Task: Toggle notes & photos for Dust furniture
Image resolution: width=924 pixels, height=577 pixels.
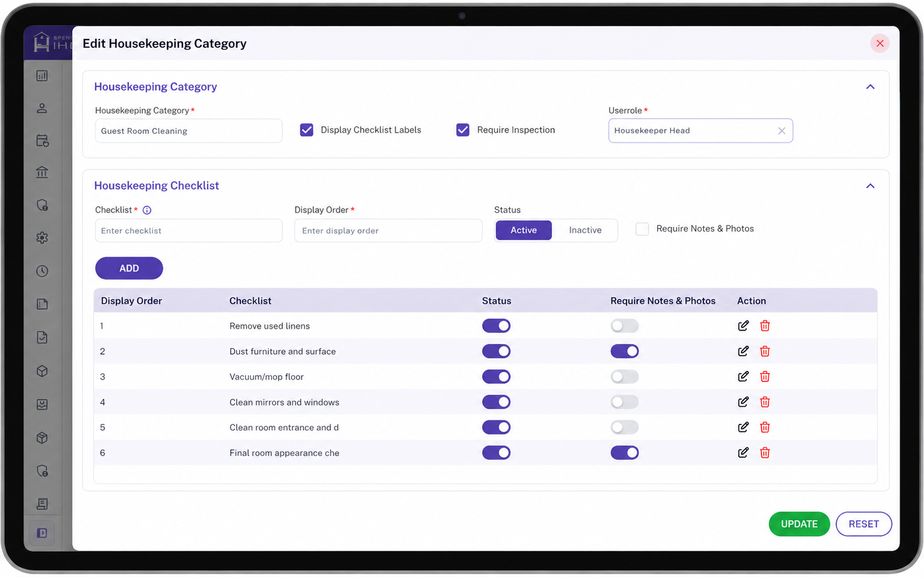Action: (624, 351)
